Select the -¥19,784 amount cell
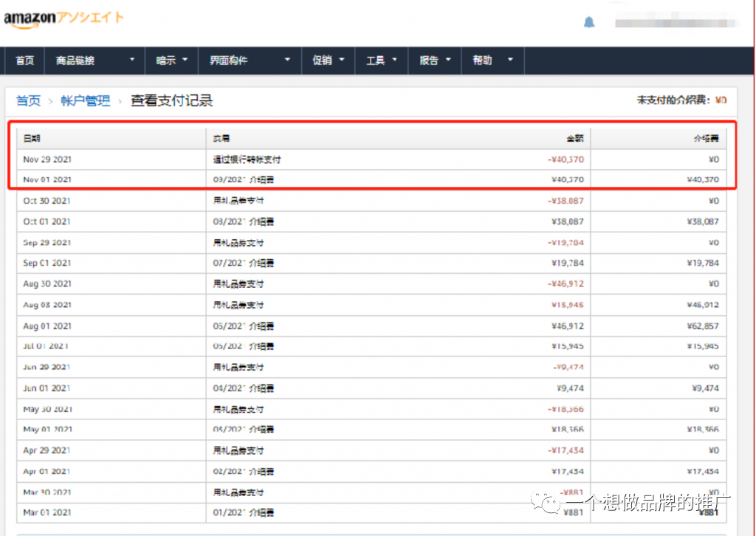Viewport: 756px width, 536px height. click(566, 243)
